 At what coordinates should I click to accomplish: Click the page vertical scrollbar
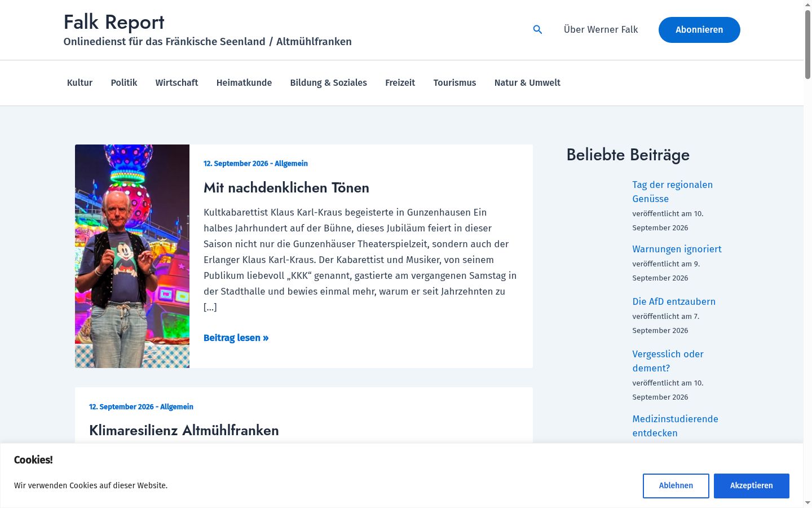pos(807,45)
